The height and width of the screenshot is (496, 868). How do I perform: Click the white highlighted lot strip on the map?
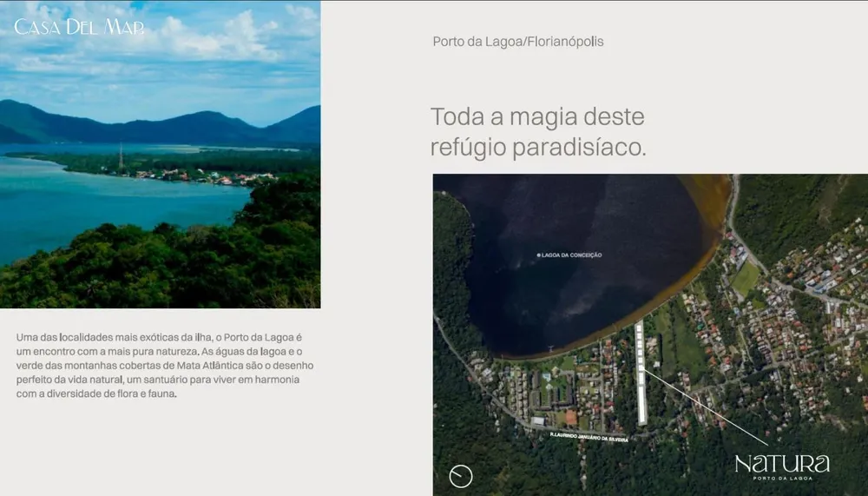pos(641,373)
